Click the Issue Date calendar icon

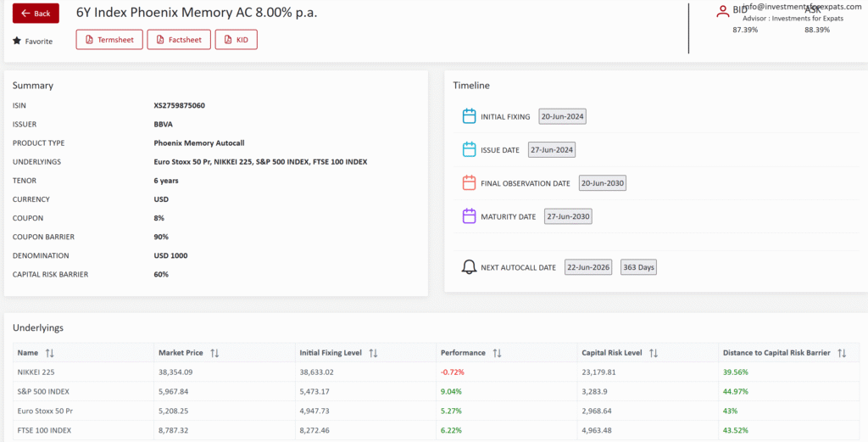pyautogui.click(x=469, y=149)
